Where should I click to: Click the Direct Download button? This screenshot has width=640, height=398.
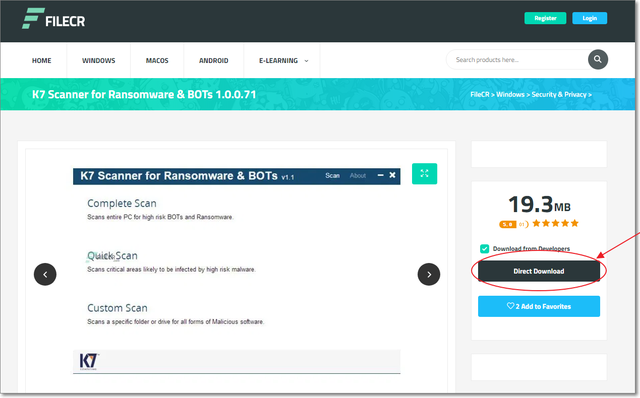(x=539, y=271)
